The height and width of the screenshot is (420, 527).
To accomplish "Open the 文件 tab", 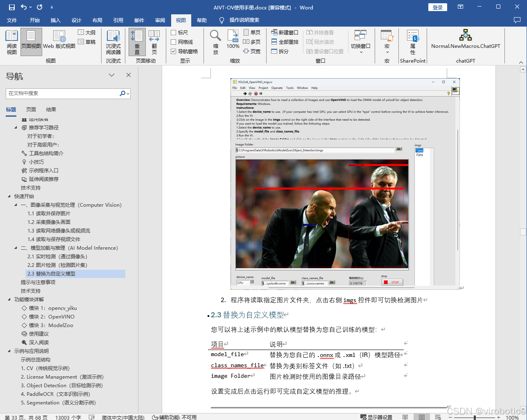I will (x=12, y=20).
